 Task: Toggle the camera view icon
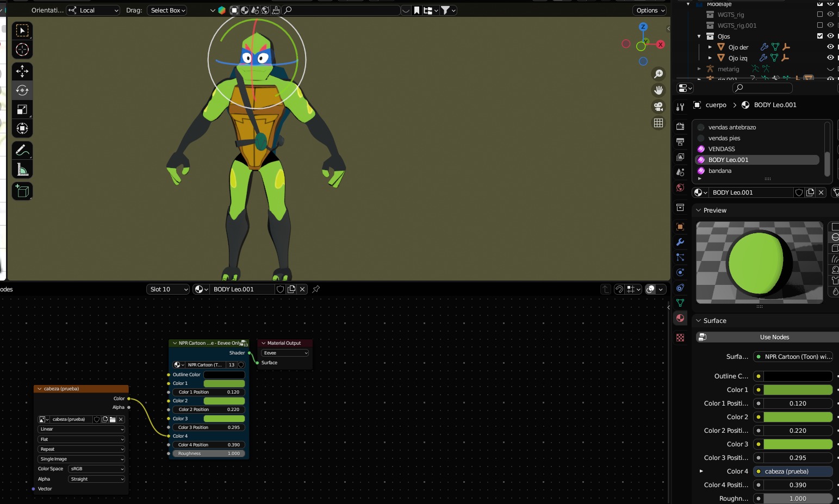(658, 107)
